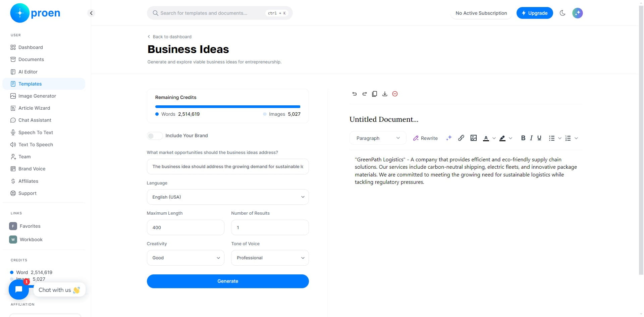Expand the text color options arrow
The width and height of the screenshot is (644, 317).
pyautogui.click(x=494, y=138)
